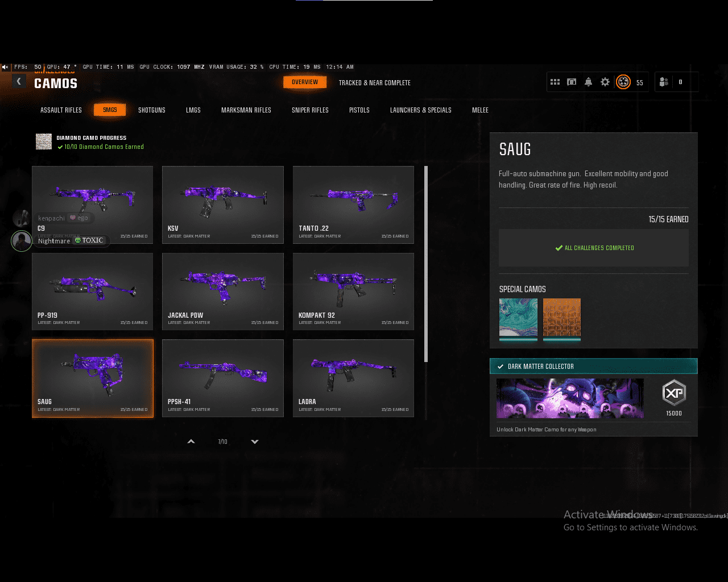Click the All Challenges Completed box
Viewport: 728px width, 582px height.
(x=594, y=248)
